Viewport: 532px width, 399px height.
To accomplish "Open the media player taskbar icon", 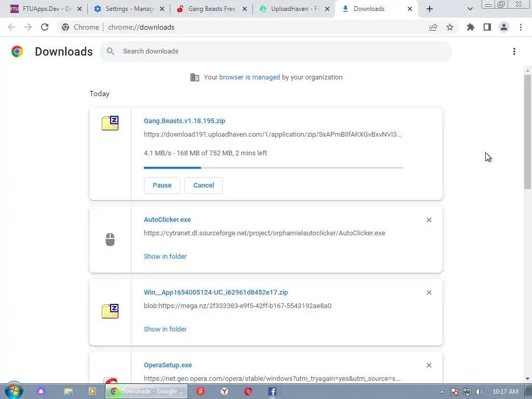I will [x=92, y=391].
